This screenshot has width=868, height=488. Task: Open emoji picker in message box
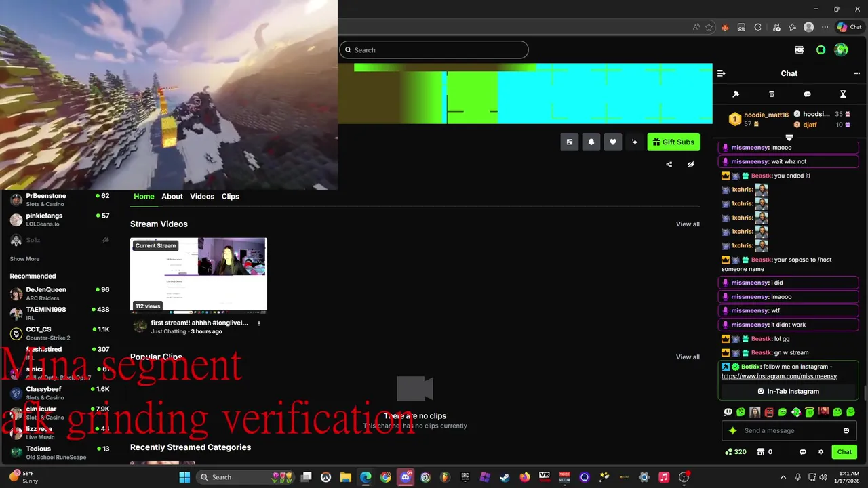pyautogui.click(x=846, y=430)
